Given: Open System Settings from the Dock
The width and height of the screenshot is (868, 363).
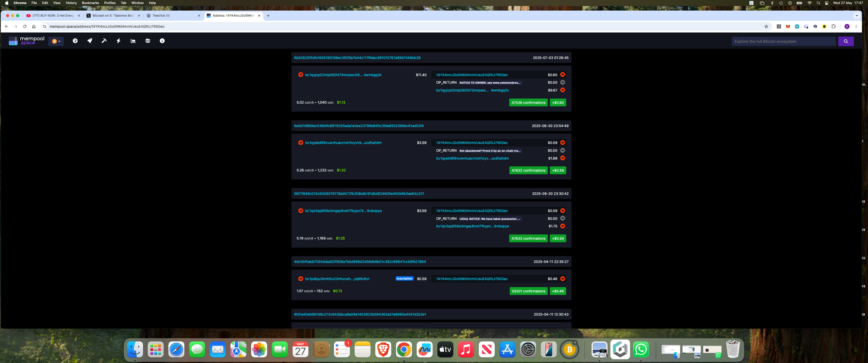Looking at the screenshot, I should [x=528, y=350].
